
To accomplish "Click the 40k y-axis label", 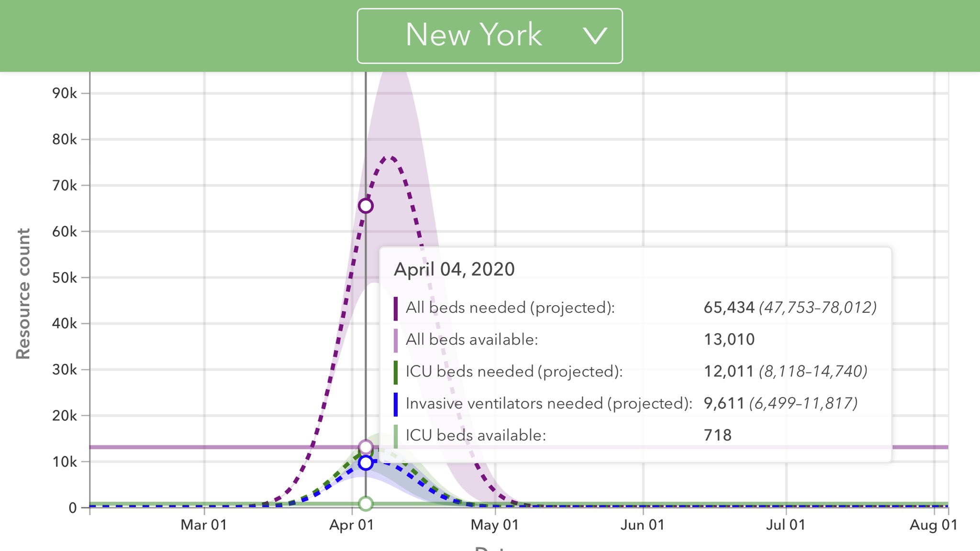I will tap(65, 323).
